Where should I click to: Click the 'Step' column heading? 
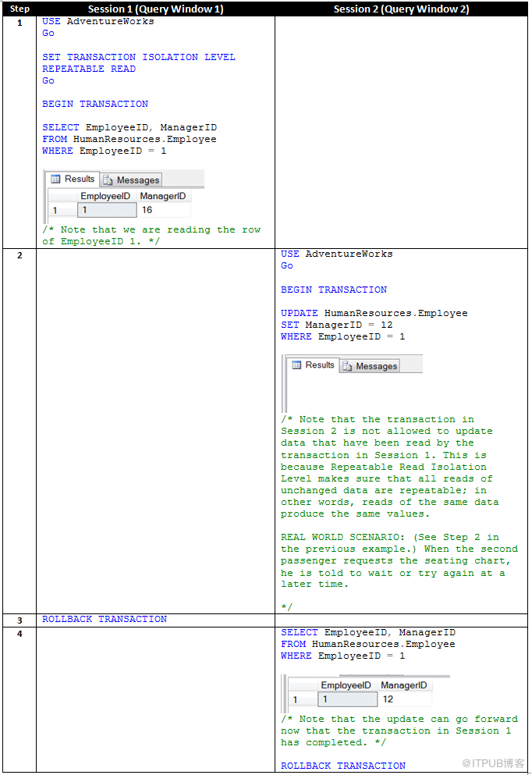coord(20,9)
